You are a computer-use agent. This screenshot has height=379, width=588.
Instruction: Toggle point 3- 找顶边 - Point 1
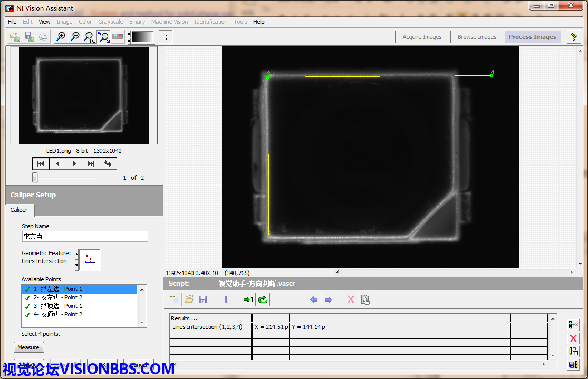[x=80, y=306]
